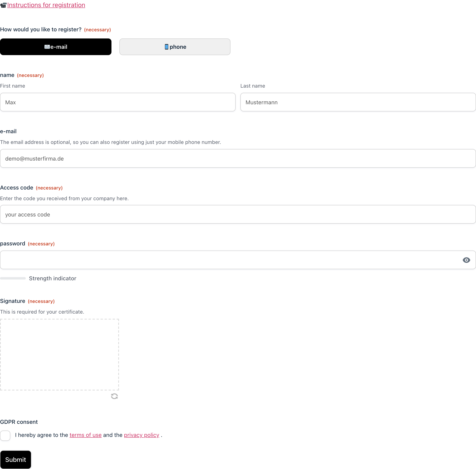Open the terms of use link
This screenshot has height=469, width=476.
click(85, 435)
